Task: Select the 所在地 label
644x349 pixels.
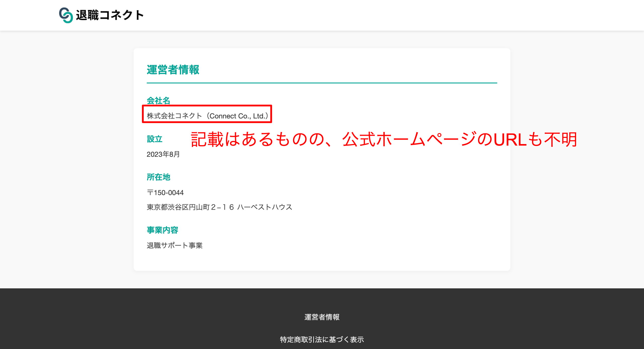Action: (158, 177)
